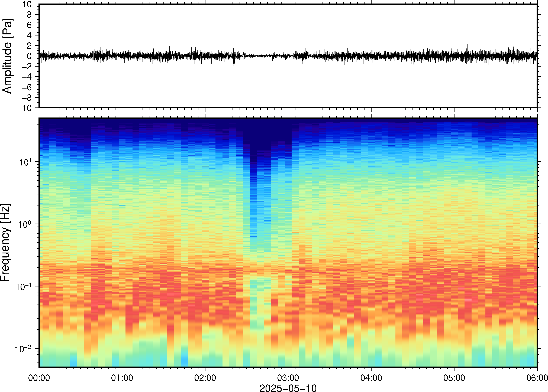Click the amplitude tick label '−8'
Viewport: 548px width, 392px height.
click(27, 97)
